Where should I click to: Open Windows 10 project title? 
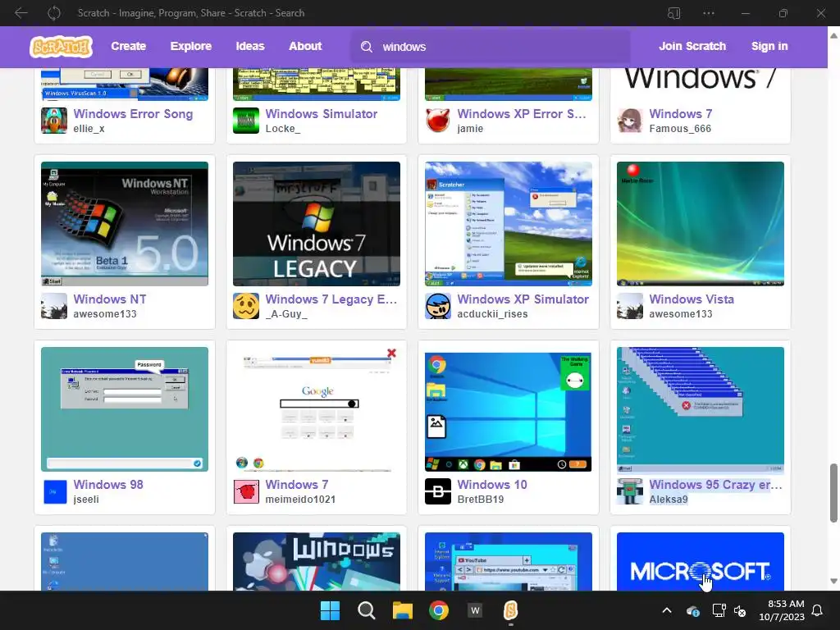click(x=492, y=484)
